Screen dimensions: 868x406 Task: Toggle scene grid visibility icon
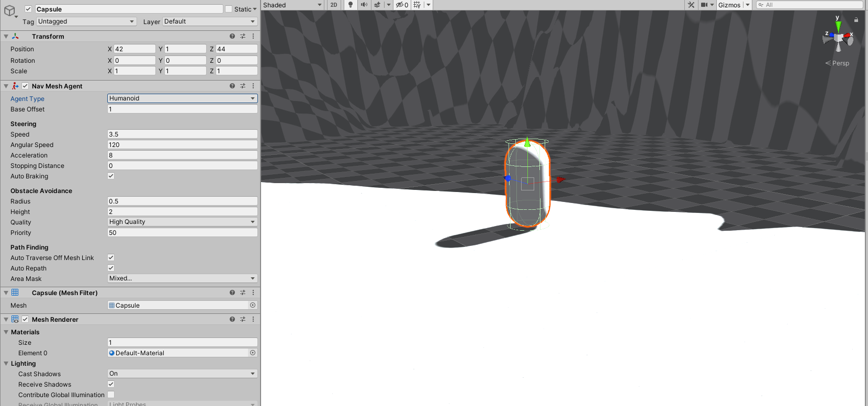coord(417,5)
